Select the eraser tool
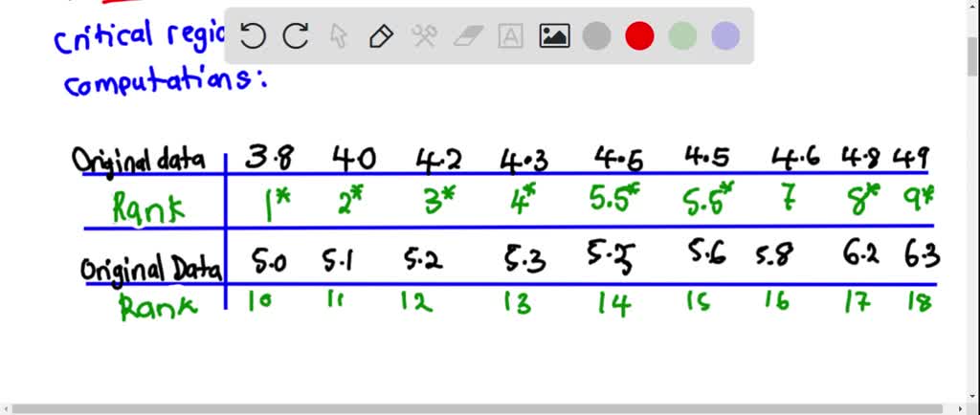Viewport: 980px width, 415px height. click(x=467, y=36)
